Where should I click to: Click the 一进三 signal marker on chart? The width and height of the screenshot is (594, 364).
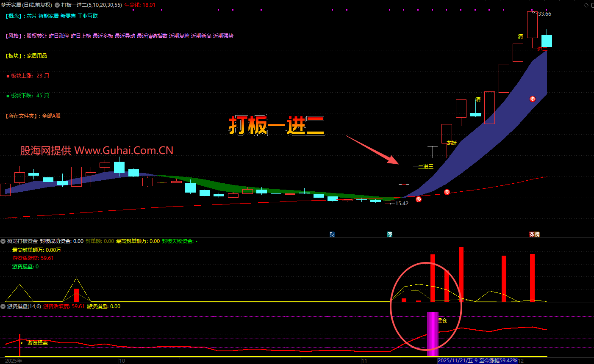pos(425,166)
